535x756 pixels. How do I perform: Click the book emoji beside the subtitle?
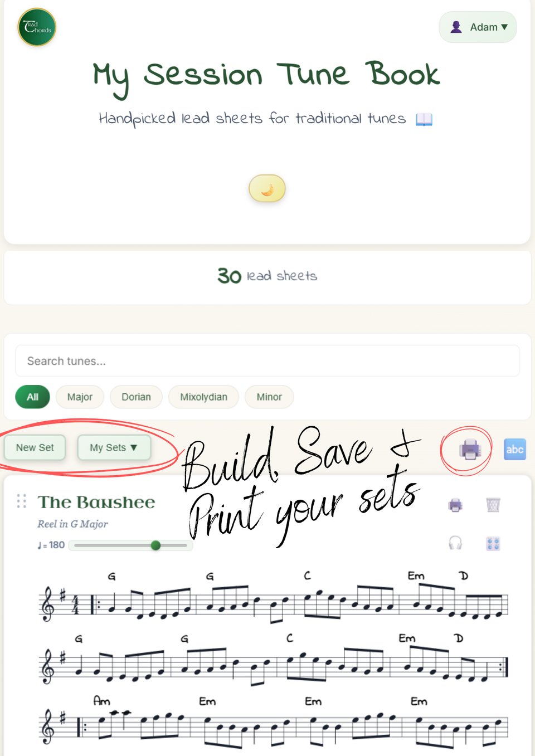coord(424,119)
